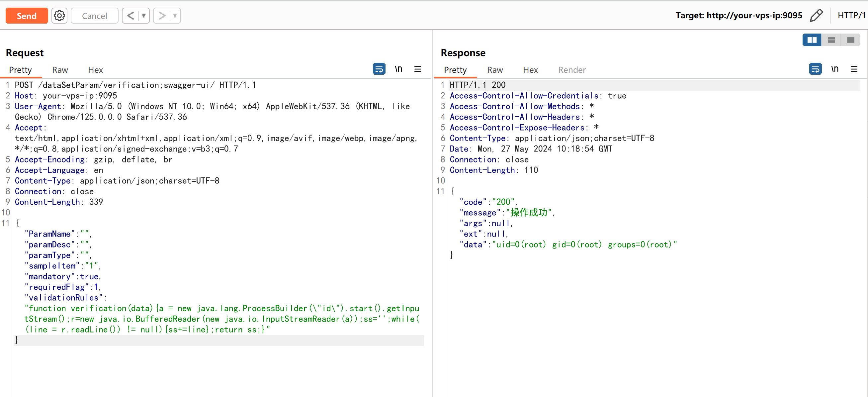Toggle non-printable \n characters in Request

coord(398,69)
